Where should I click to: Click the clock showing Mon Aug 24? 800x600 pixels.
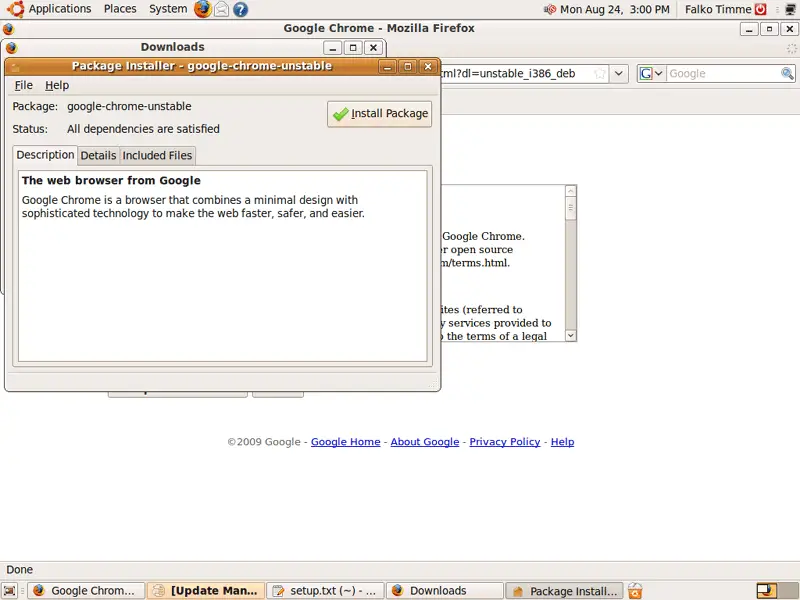point(614,9)
